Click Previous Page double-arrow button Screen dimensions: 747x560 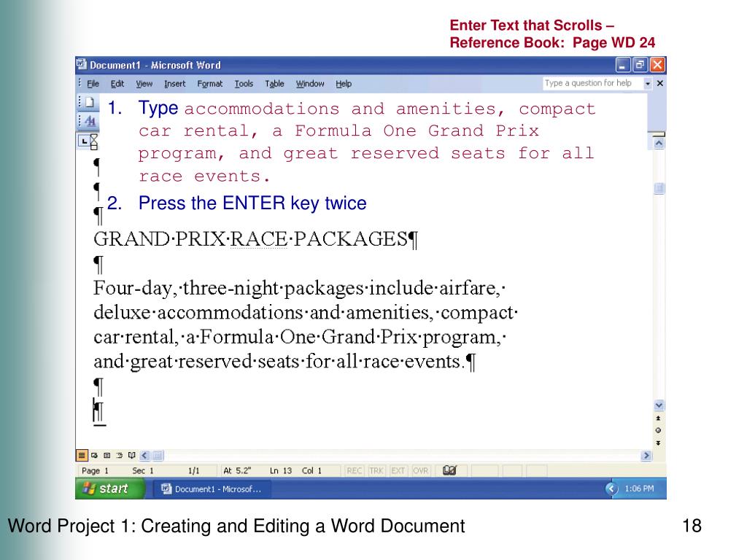(658, 419)
